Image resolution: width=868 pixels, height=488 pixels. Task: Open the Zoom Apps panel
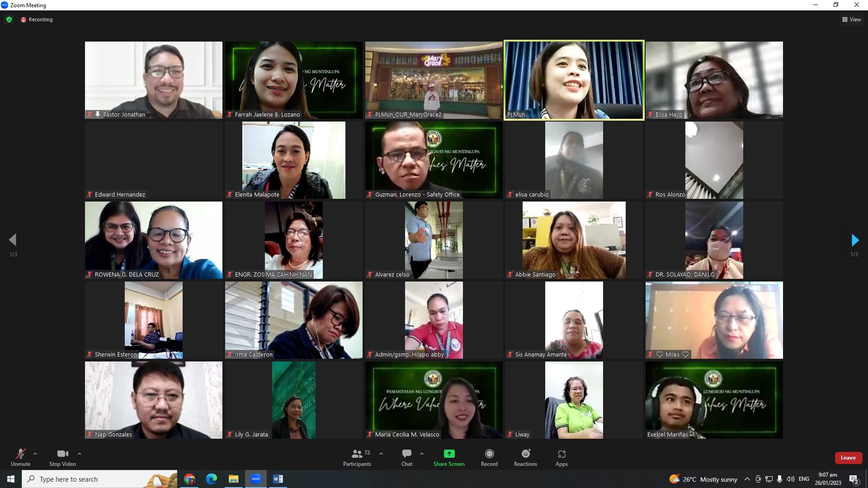pos(561,457)
